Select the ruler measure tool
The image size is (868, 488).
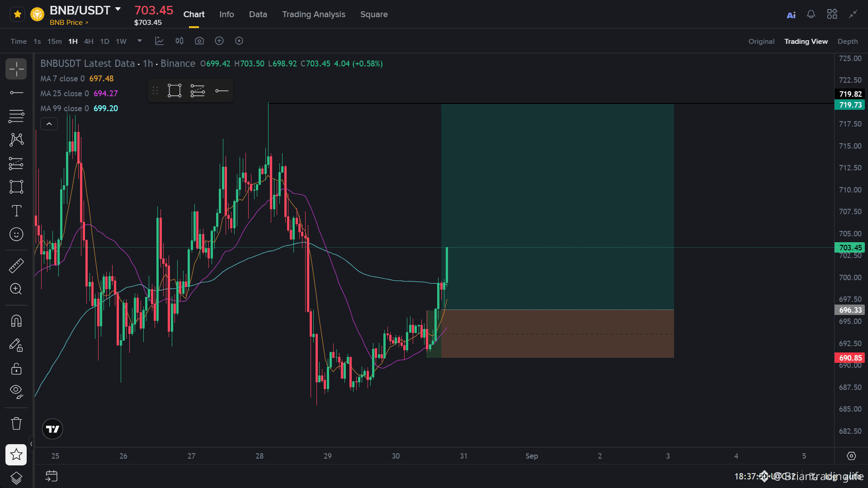pos(16,265)
